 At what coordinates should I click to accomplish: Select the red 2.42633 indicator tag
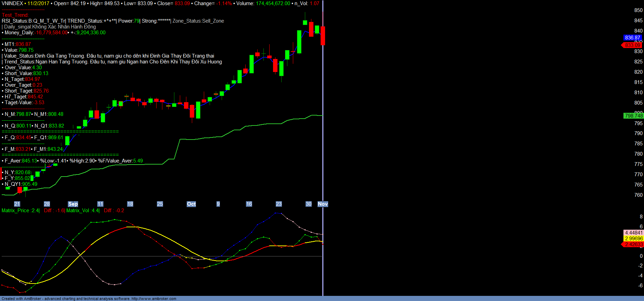click(633, 244)
